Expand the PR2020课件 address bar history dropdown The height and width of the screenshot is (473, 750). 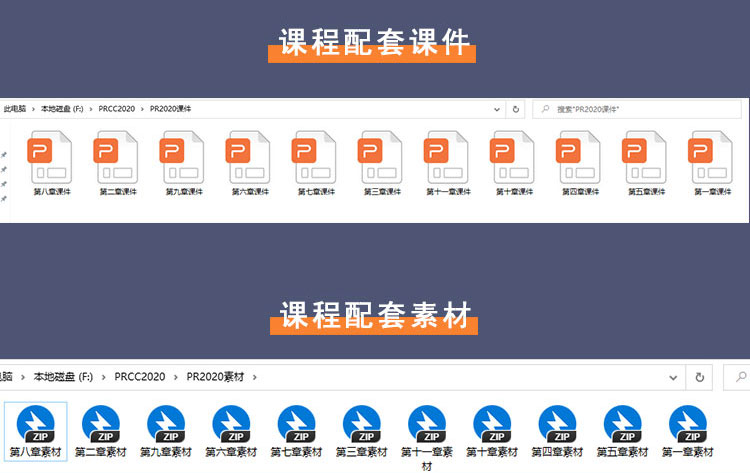(x=497, y=108)
